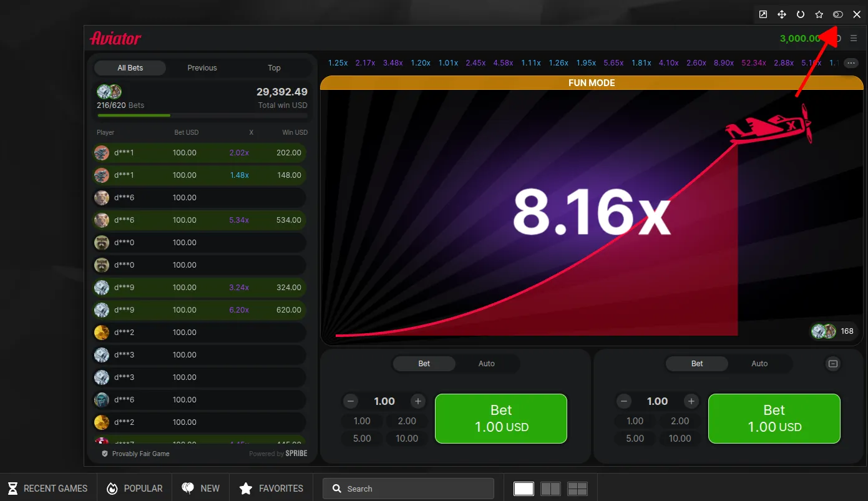Expand round history with the three-dots button
This screenshot has height=501, width=868.
click(851, 63)
